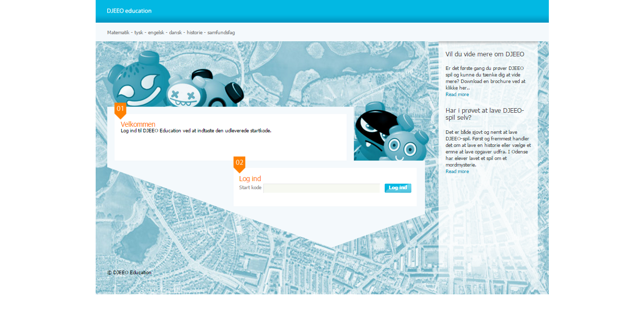
Task: Focus the Start kode input field
Action: coord(321,188)
